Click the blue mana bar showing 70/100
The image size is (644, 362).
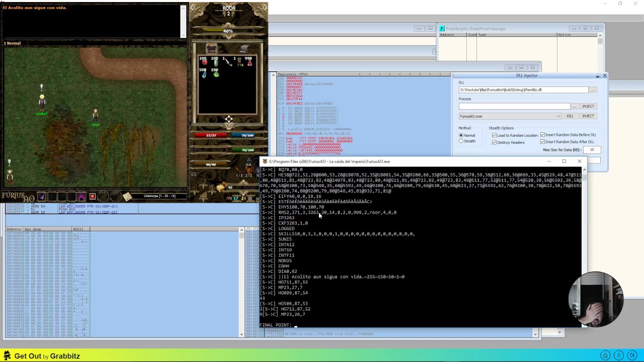click(x=247, y=135)
